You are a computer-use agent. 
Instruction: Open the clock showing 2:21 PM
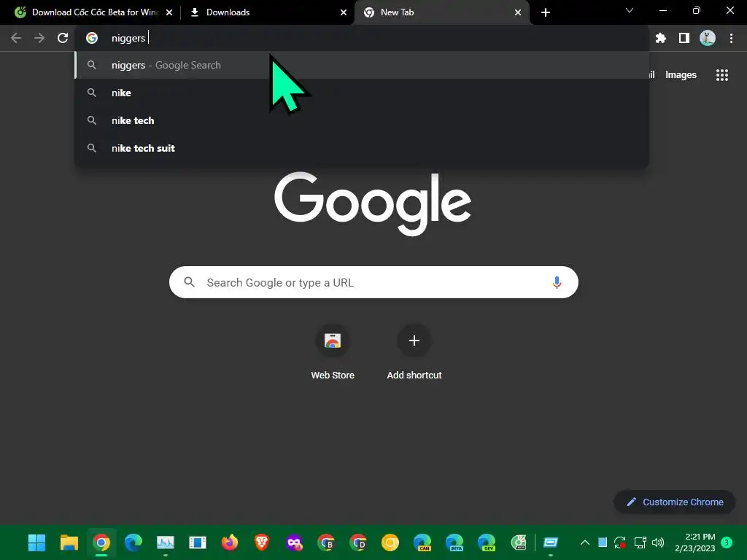pyautogui.click(x=695, y=542)
